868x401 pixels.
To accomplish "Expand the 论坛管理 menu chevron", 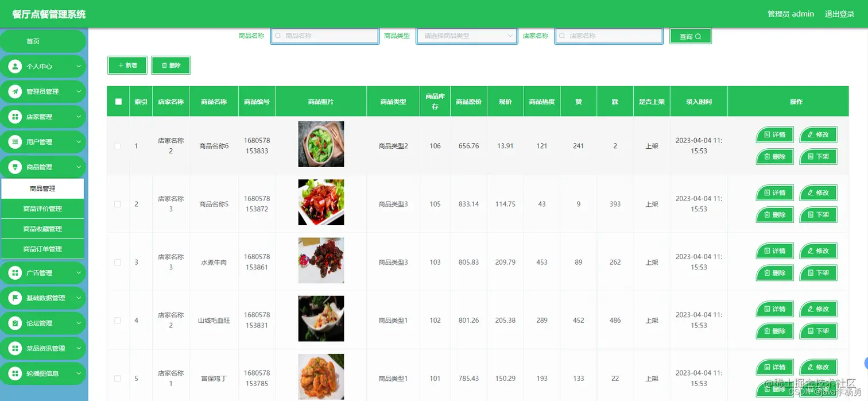I will [x=79, y=323].
